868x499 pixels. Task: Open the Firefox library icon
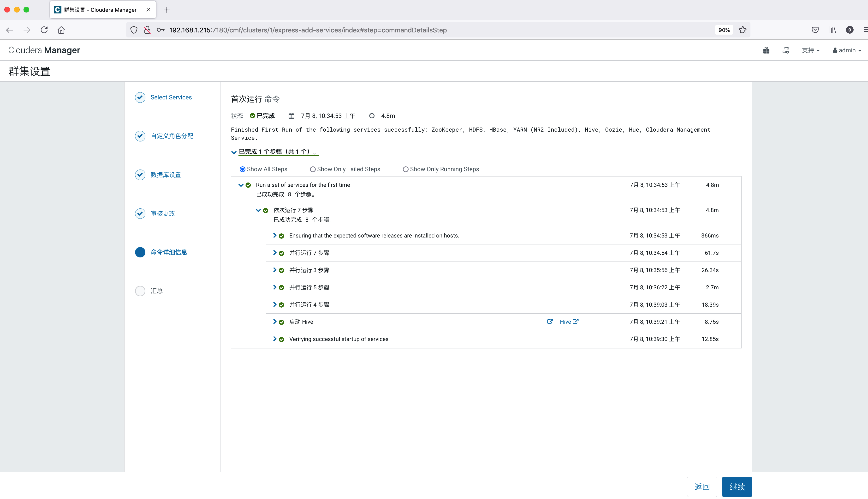pos(832,30)
